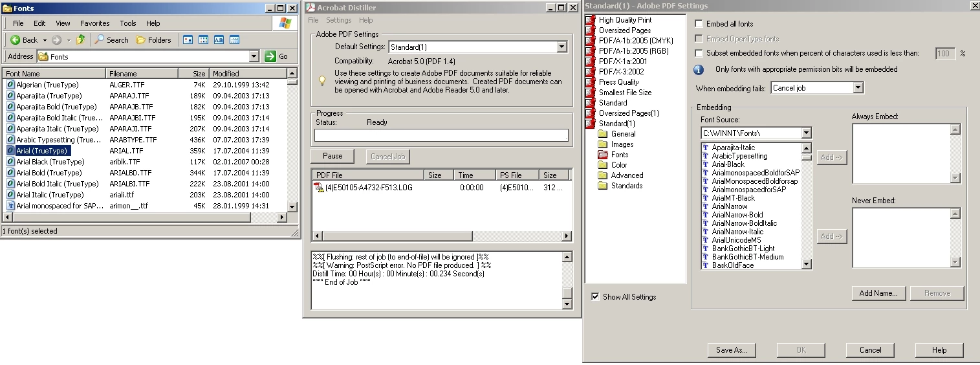Select High Quality Print settings icon
Screen dimensions: 980x365
[x=589, y=20]
